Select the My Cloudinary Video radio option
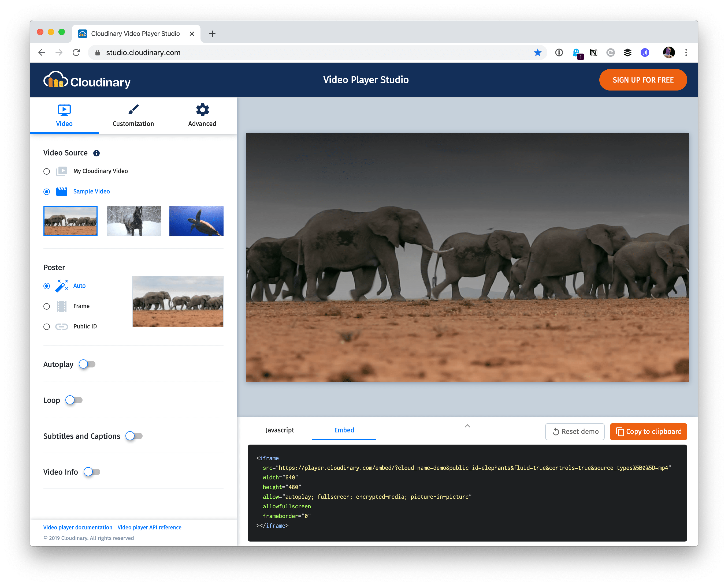The image size is (728, 586). click(47, 171)
